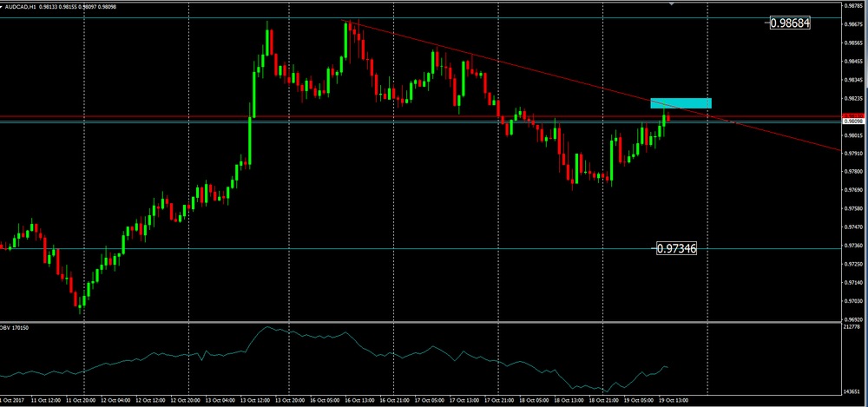Click the 12 Oct 12:00 time label

coord(150,399)
